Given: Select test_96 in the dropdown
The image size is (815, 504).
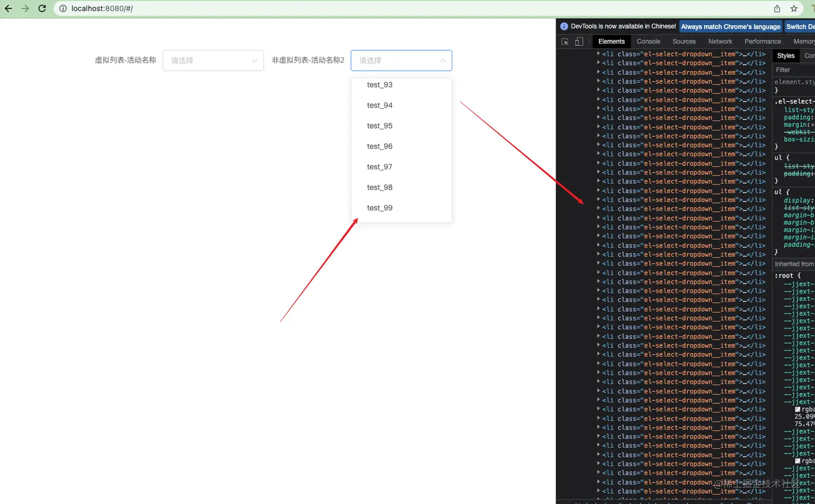Looking at the screenshot, I should [x=401, y=146].
